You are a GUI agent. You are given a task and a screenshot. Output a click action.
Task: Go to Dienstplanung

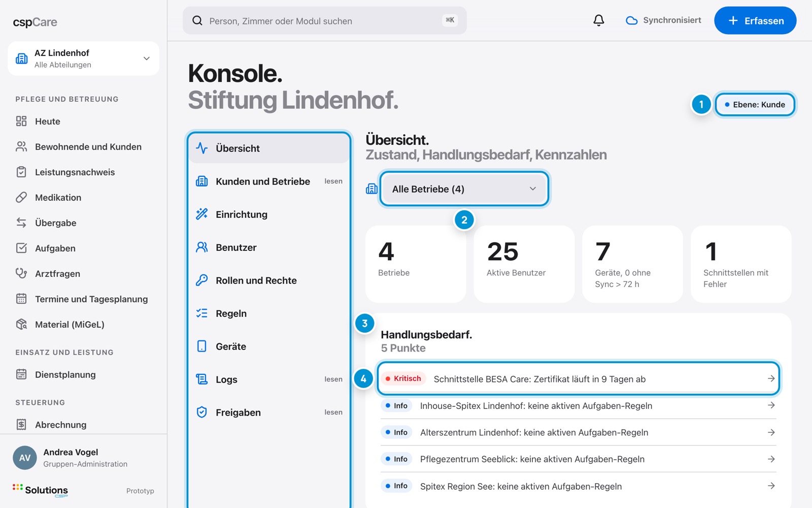83,374
